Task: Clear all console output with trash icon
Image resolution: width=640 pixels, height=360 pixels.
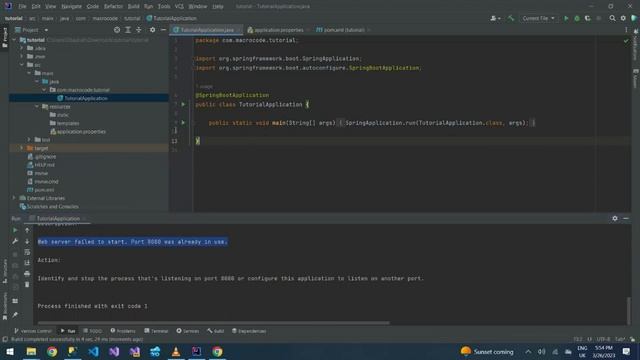Action: pyautogui.click(x=27, y=284)
